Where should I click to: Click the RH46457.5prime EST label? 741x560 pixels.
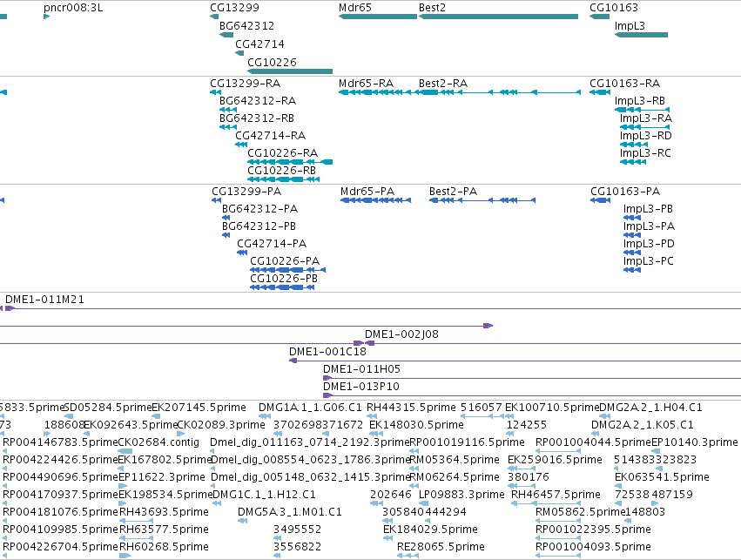556,495
